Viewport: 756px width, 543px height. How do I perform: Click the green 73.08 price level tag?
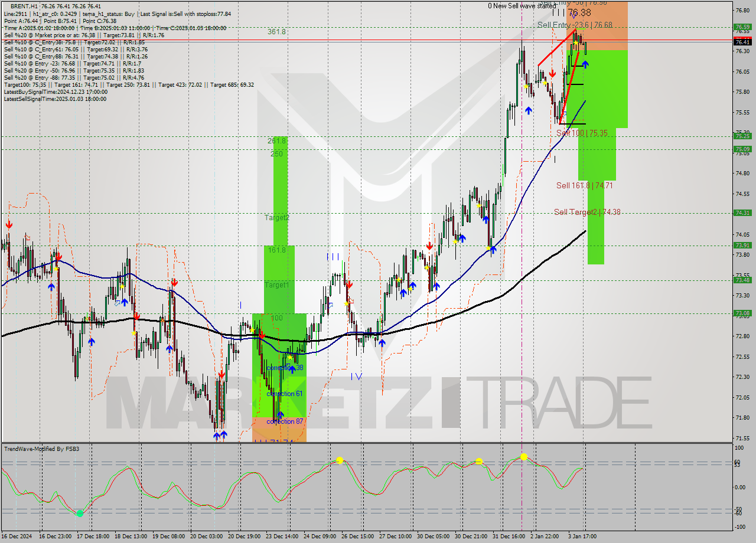[742, 313]
